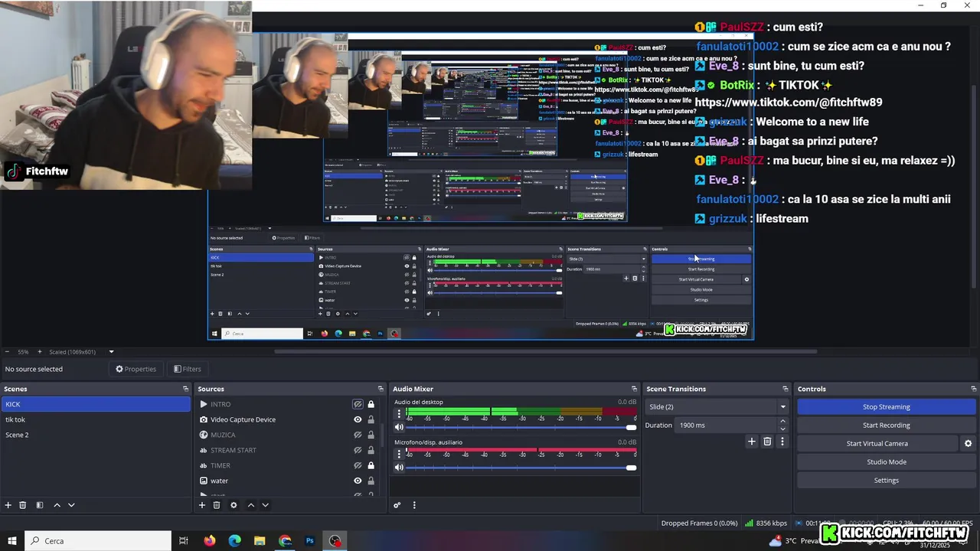The height and width of the screenshot is (551, 980).
Task: Undock the Controls panel
Action: coord(973,389)
